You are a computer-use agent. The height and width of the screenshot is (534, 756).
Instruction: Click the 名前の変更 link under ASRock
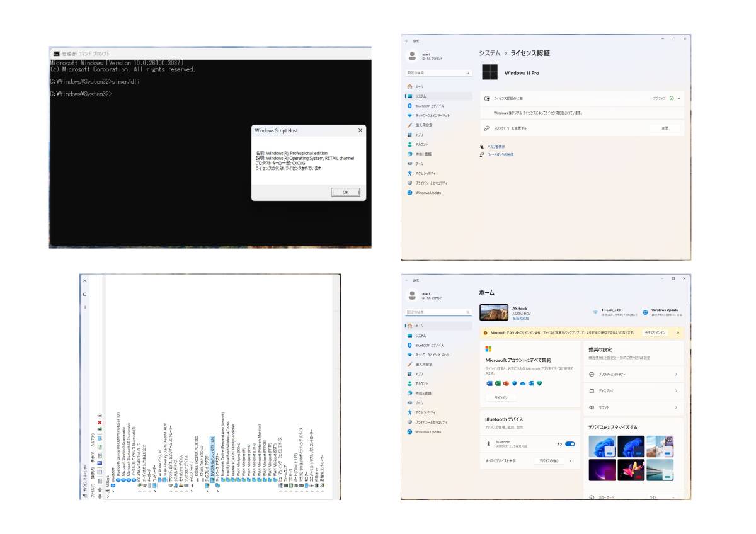520,318
